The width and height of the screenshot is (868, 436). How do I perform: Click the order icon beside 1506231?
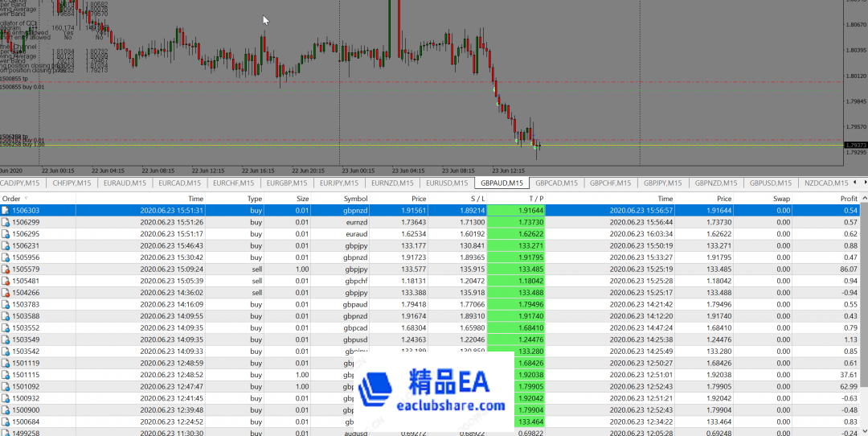coord(6,246)
